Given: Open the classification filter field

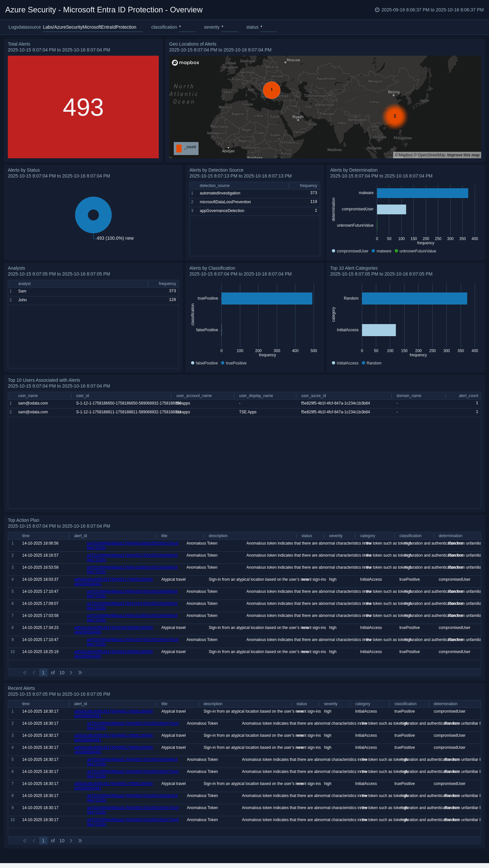Looking at the screenshot, I should tap(187, 27).
